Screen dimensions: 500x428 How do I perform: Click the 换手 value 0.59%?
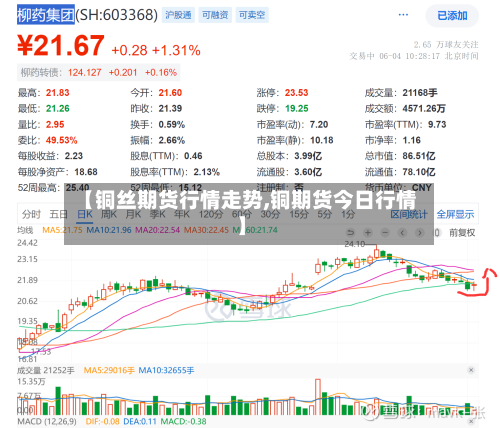click(172, 124)
